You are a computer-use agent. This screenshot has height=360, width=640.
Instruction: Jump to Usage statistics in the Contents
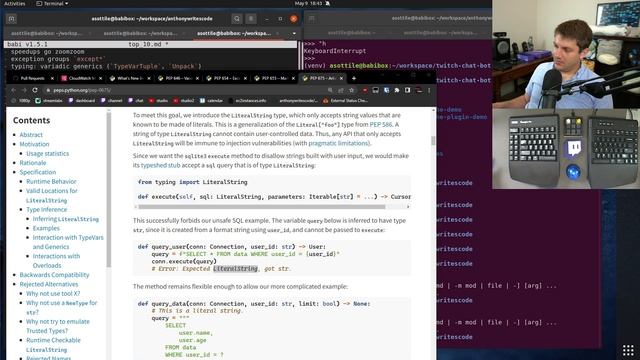pyautogui.click(x=47, y=153)
